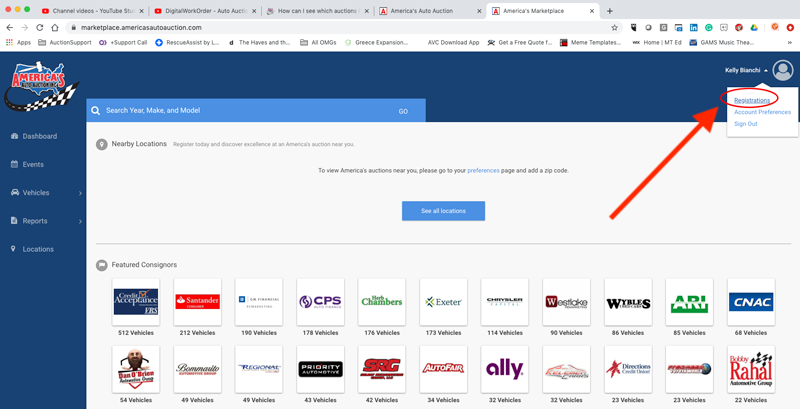The width and height of the screenshot is (800, 409).
Task: Click the America's Auto Auction logo
Action: pyautogui.click(x=41, y=86)
